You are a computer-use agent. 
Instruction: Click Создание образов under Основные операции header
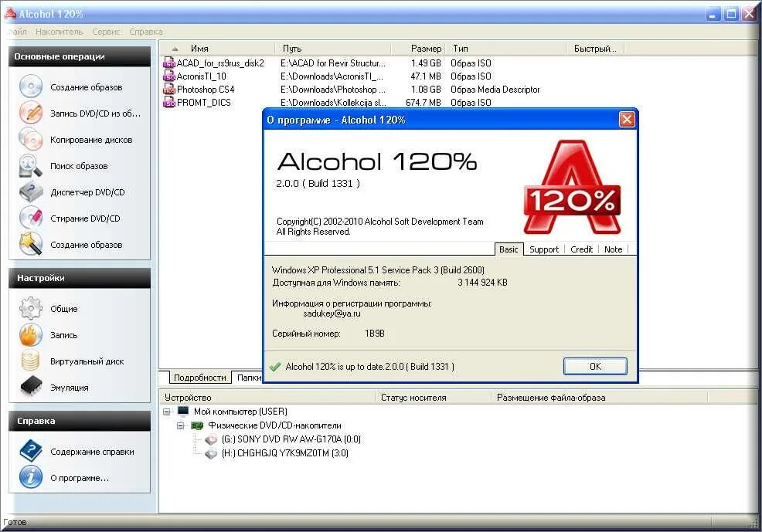(x=87, y=87)
